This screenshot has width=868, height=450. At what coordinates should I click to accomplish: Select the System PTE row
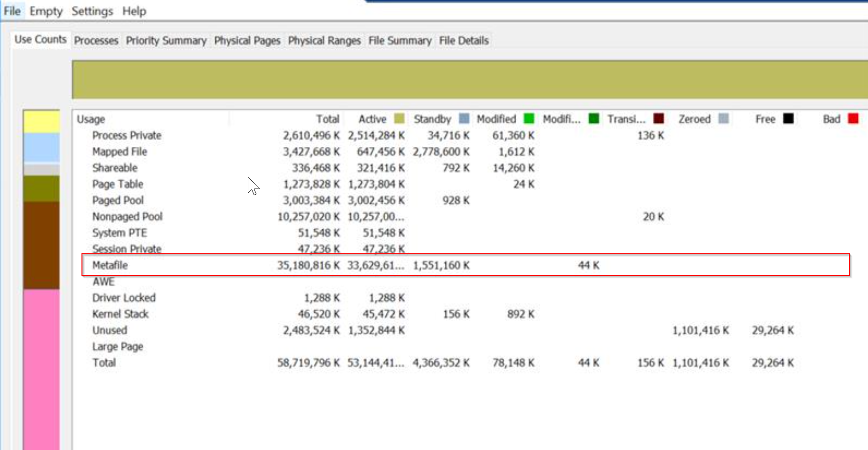pos(470,233)
